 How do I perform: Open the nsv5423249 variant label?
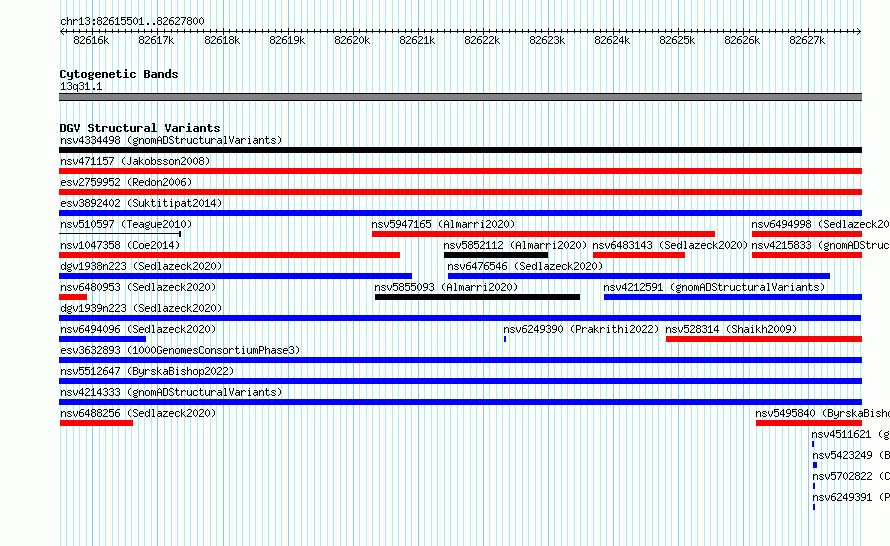click(x=850, y=455)
